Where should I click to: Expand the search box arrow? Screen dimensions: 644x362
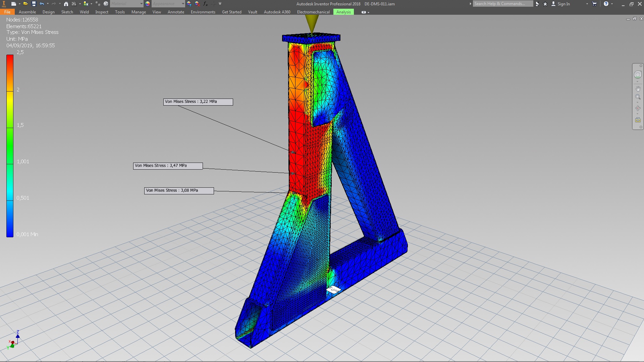[470, 4]
